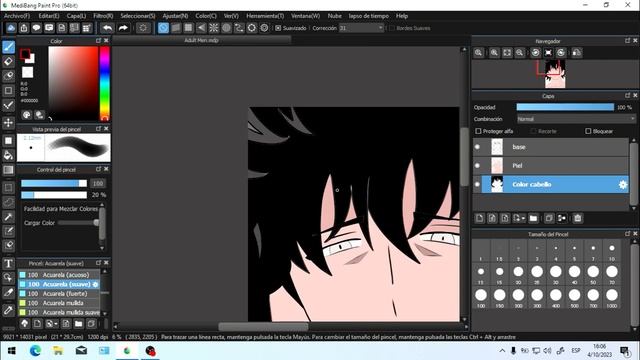Image resolution: width=640 pixels, height=360 pixels.
Task: Select the Text tool
Action: (x=9, y=263)
